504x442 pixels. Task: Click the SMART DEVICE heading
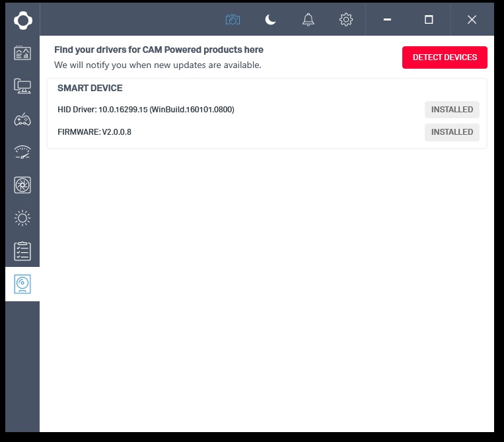tap(90, 88)
